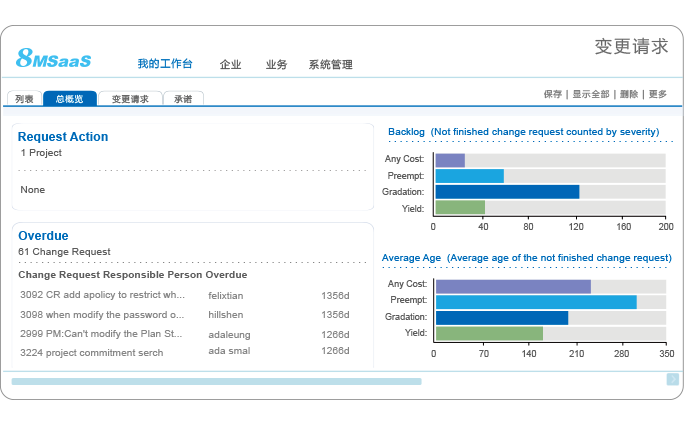Click the user hillshen
Screen dimensions: 684x425
[x=226, y=315]
